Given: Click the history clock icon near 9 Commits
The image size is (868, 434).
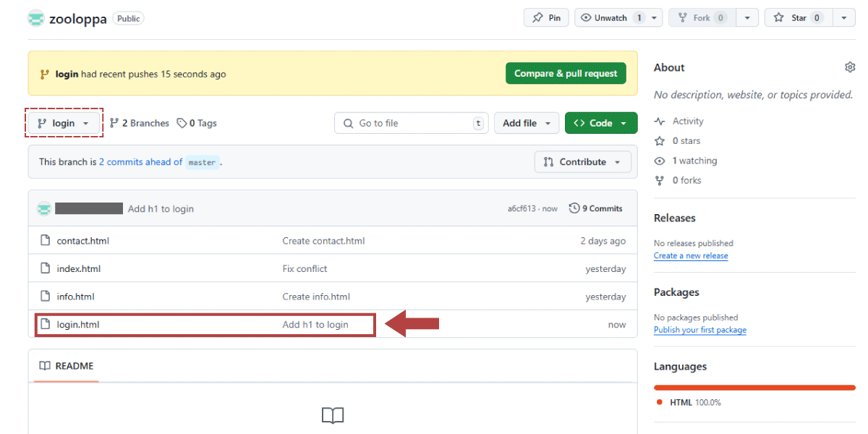Looking at the screenshot, I should click(x=574, y=208).
